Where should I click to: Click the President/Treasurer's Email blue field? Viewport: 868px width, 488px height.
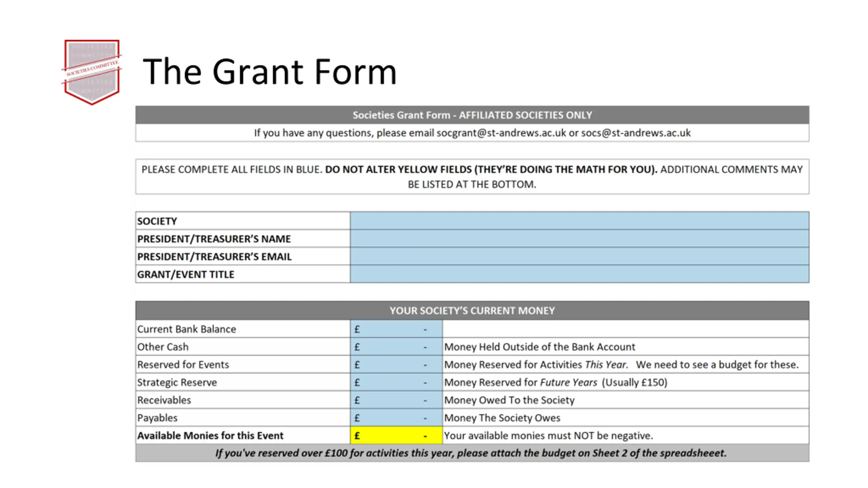pyautogui.click(x=579, y=256)
